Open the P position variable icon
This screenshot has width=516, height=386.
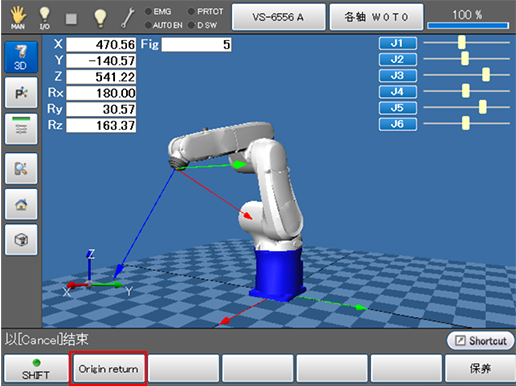pos(21,93)
